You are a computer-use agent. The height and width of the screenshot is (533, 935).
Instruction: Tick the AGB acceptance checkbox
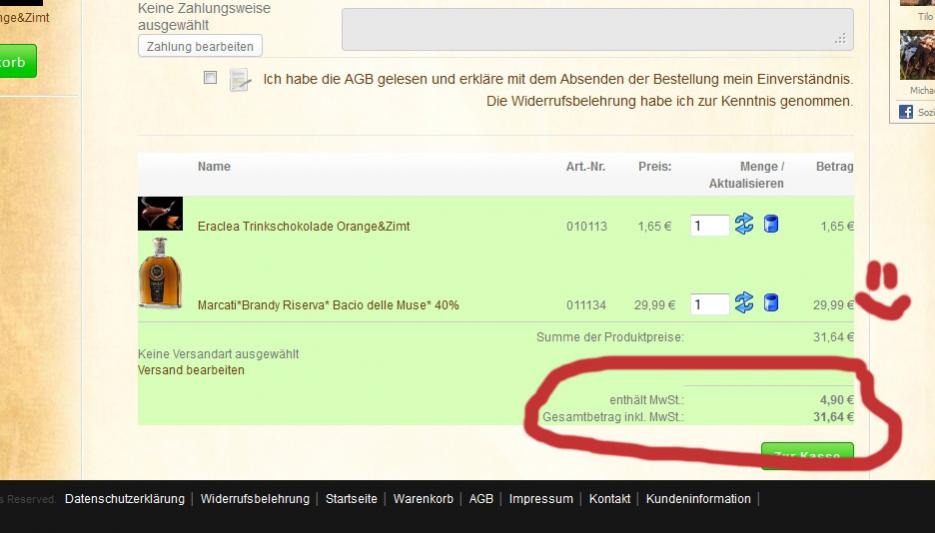pyautogui.click(x=210, y=78)
